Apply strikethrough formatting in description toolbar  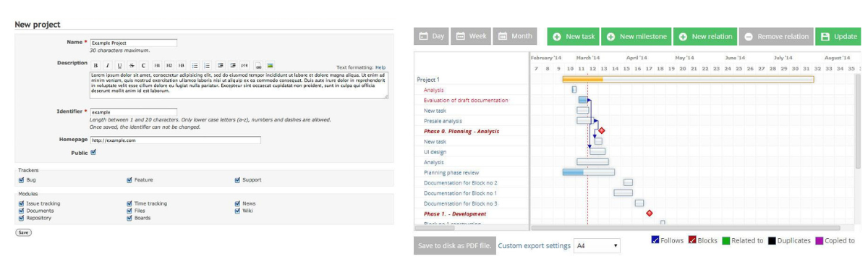(x=132, y=65)
